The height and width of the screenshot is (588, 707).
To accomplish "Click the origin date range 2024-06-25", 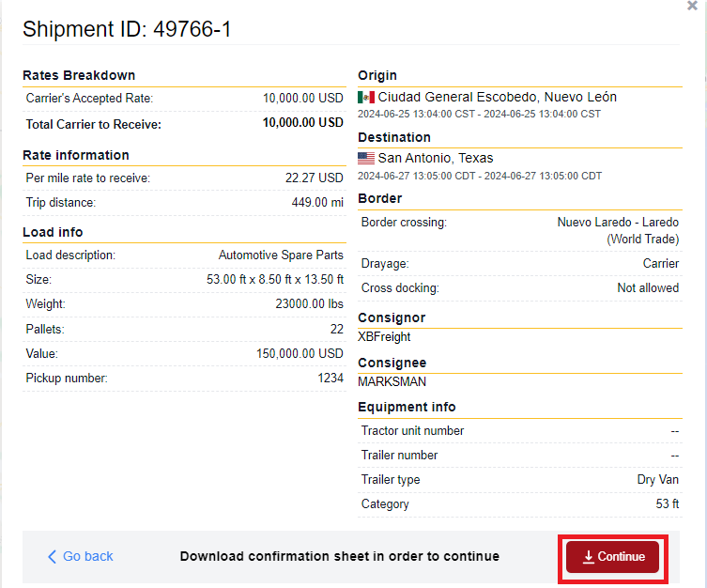I will tap(479, 114).
